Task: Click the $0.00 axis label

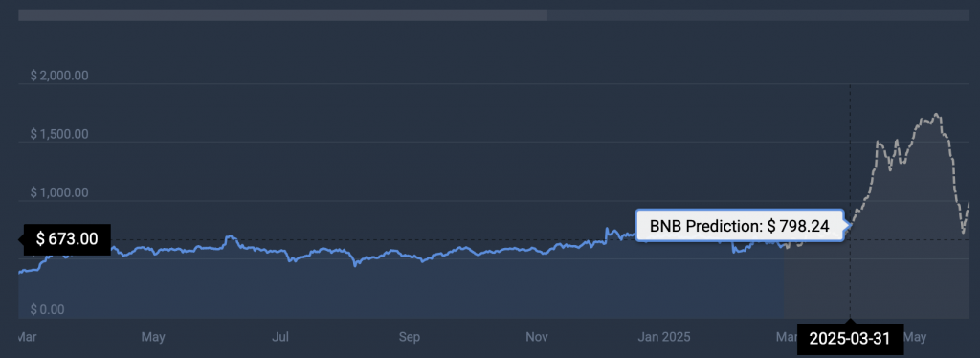Action: (48, 310)
